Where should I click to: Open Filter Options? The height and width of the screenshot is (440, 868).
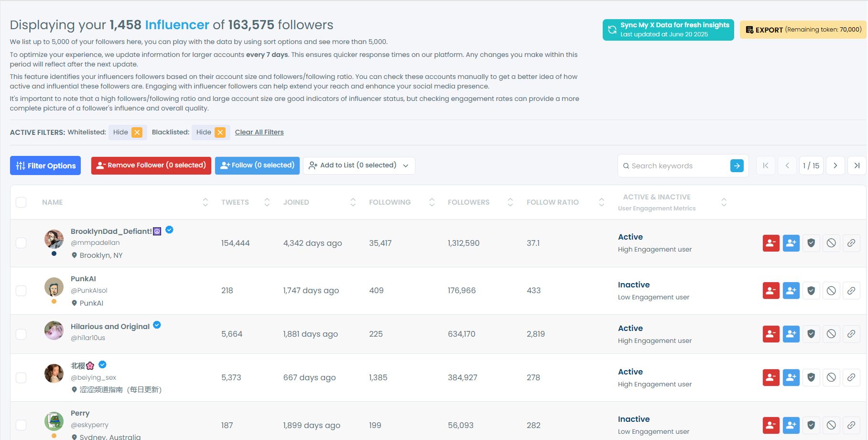click(45, 165)
